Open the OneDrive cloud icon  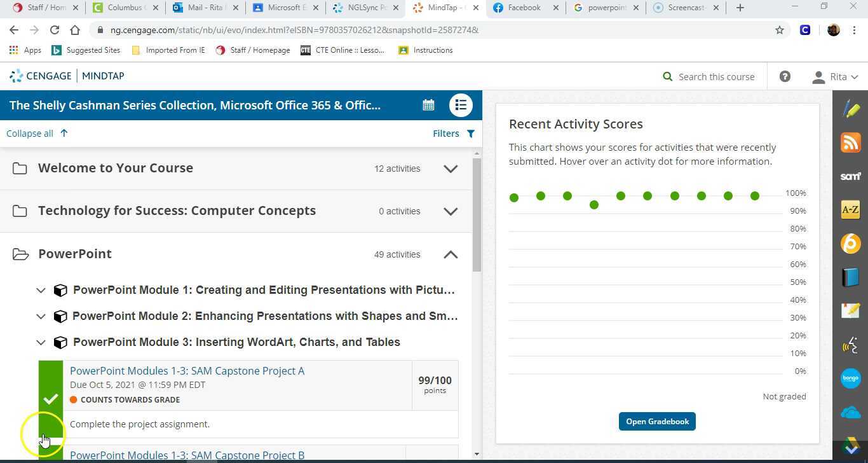850,411
